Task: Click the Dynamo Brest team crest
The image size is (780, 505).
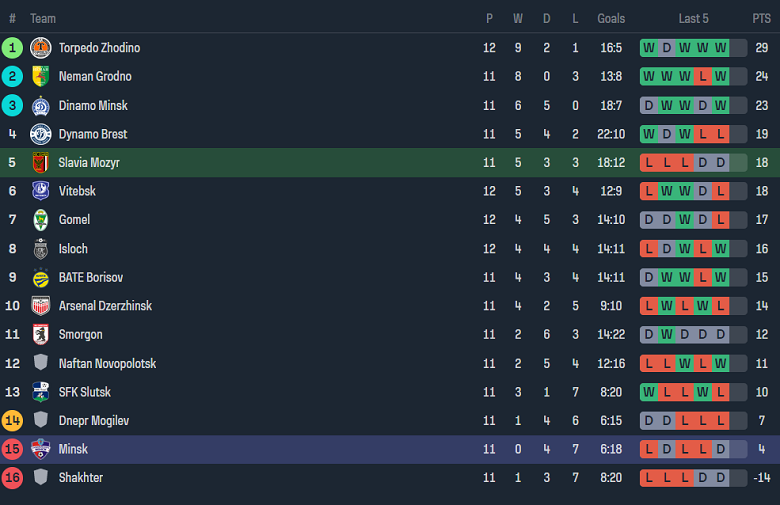Action: pyautogui.click(x=41, y=134)
